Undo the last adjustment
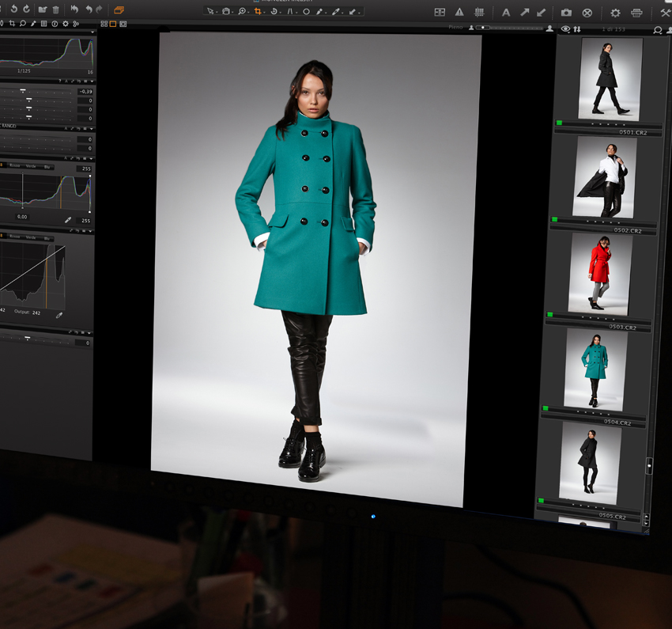The image size is (672, 629). pyautogui.click(x=89, y=9)
